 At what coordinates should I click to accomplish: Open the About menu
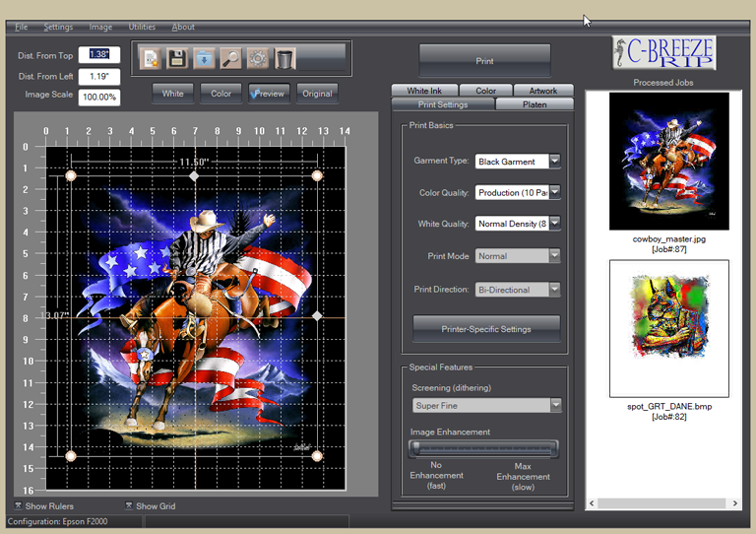183,27
